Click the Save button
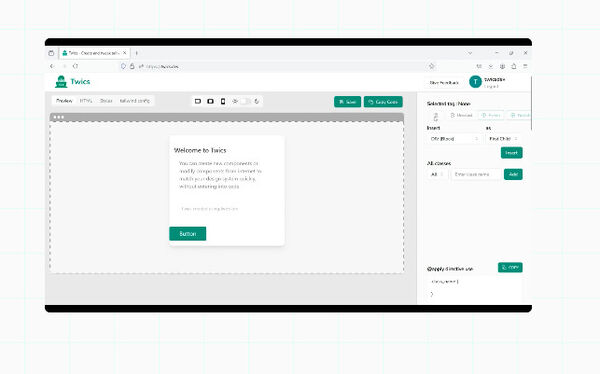The width and height of the screenshot is (600, 374). click(347, 102)
